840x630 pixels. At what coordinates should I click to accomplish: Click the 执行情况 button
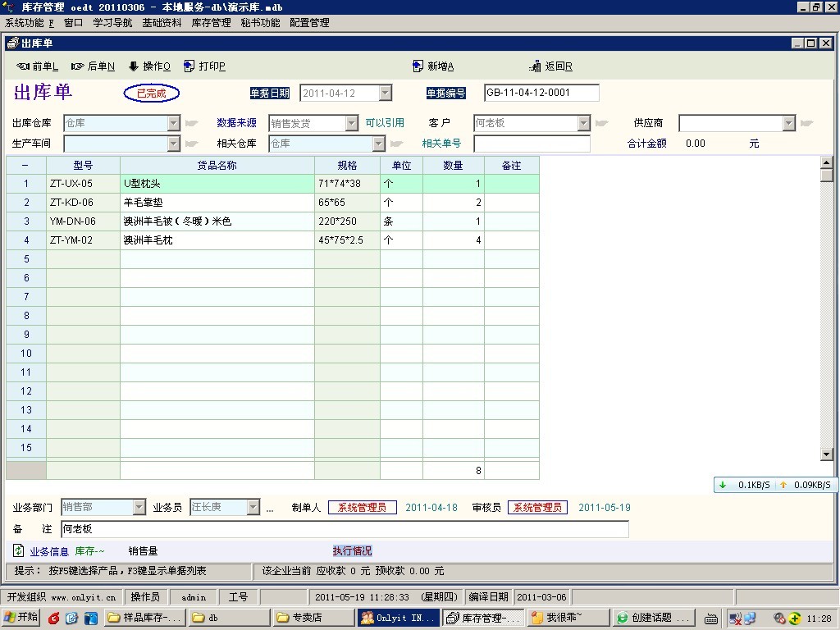click(x=352, y=551)
